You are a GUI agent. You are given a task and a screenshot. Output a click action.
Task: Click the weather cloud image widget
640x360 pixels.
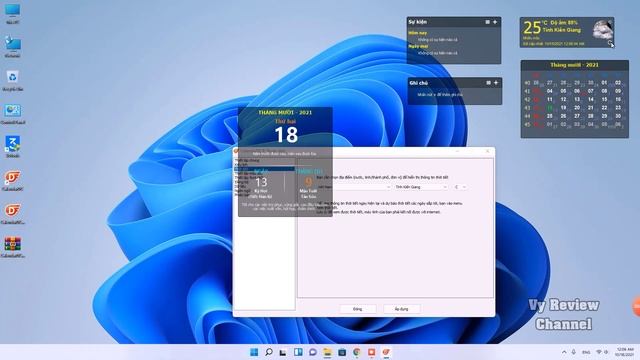[x=602, y=30]
